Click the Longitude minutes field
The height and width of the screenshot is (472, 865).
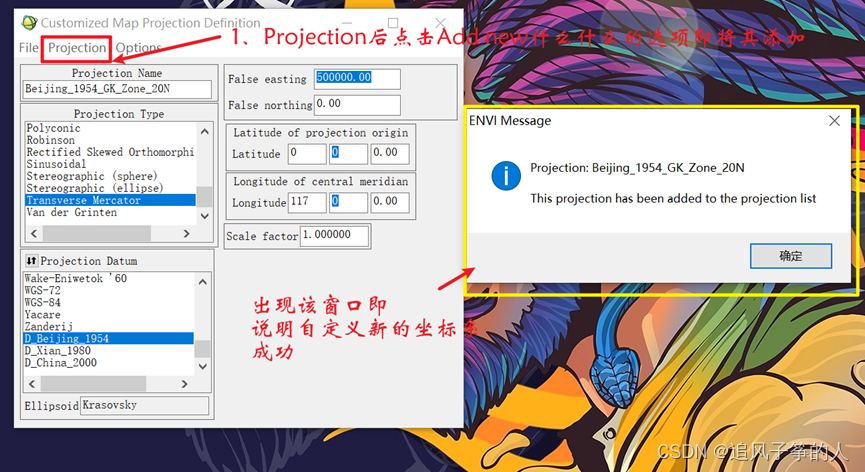point(349,202)
